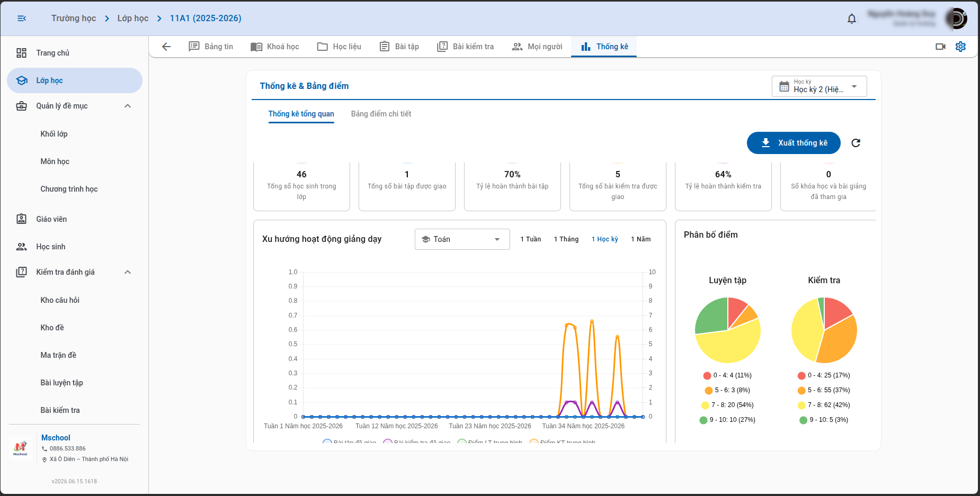
Task: Select the 1 Tháng time range
Action: click(x=566, y=239)
